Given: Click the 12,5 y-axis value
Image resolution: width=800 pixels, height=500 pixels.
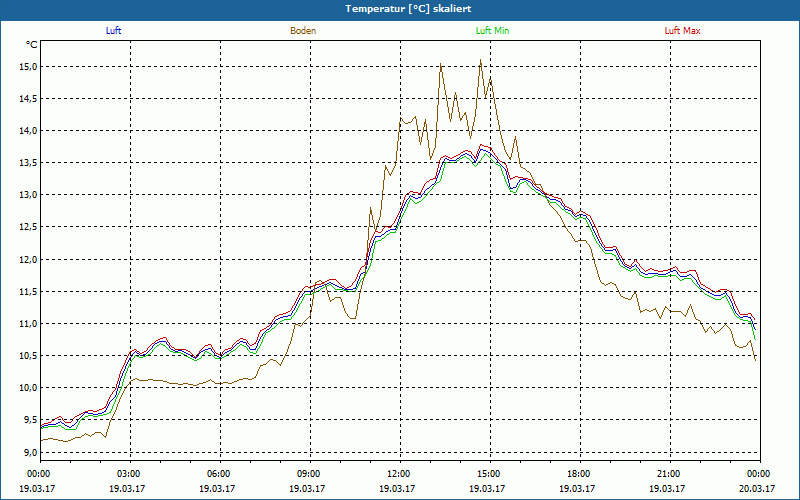Looking at the screenshot, I should pos(29,228).
